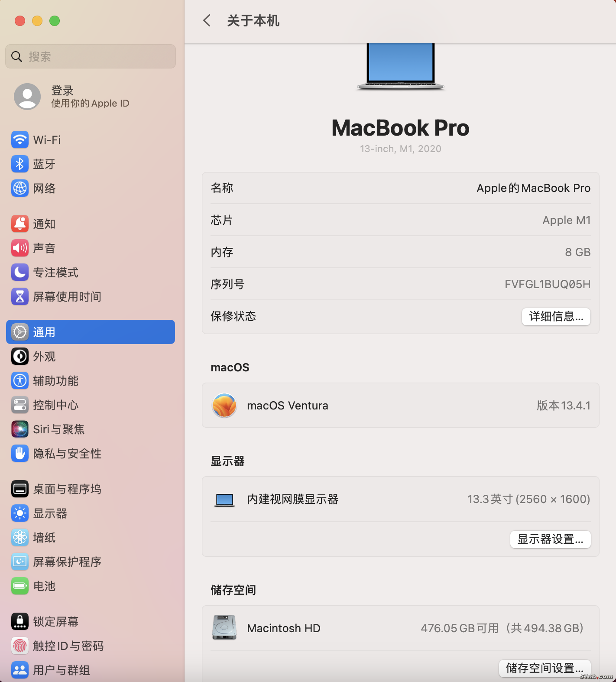Click the 搜索 search field

point(91,56)
